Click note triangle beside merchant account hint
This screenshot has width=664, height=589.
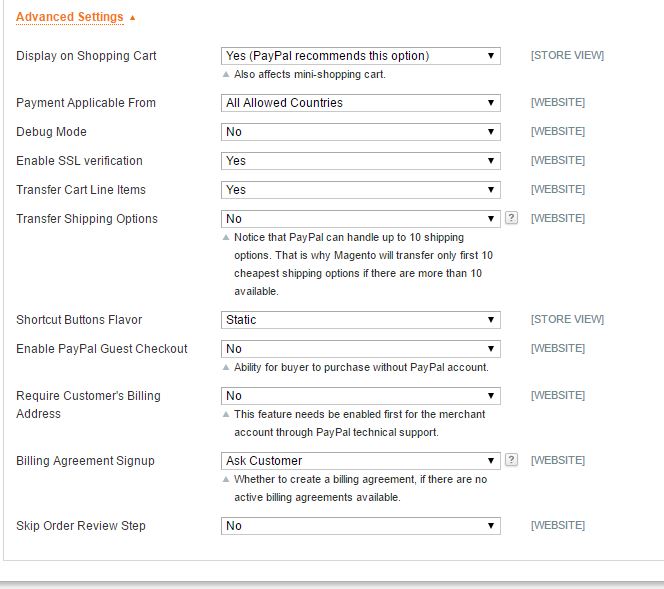click(226, 415)
